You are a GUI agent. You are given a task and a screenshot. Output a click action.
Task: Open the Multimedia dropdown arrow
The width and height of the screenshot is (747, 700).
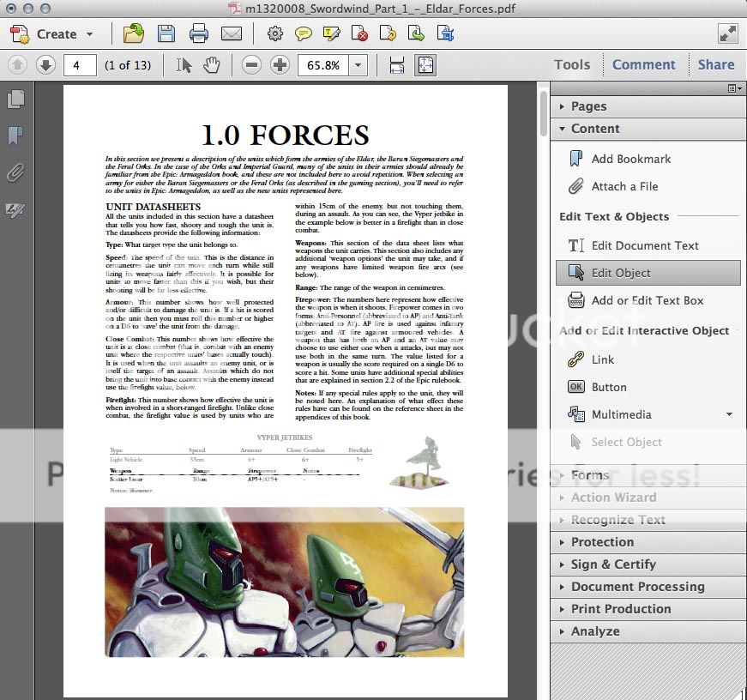[729, 414]
